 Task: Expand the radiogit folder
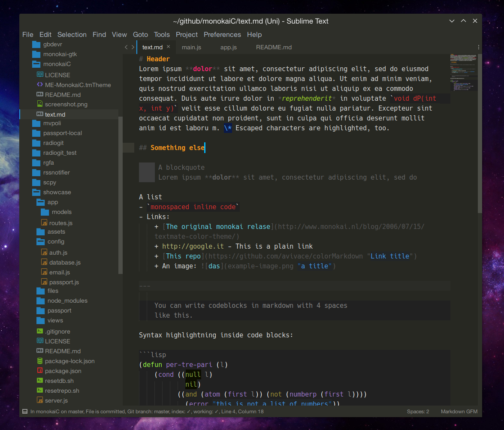(x=36, y=143)
